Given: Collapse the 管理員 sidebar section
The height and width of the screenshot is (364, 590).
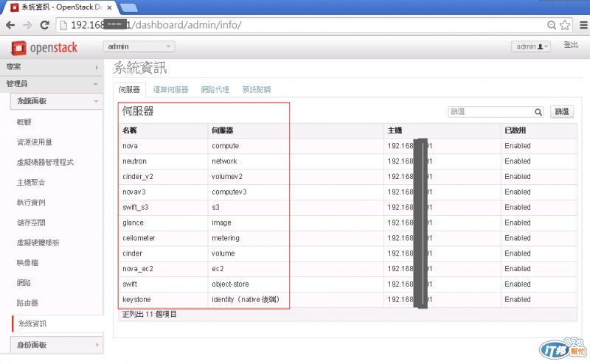Looking at the screenshot, I should [52, 83].
